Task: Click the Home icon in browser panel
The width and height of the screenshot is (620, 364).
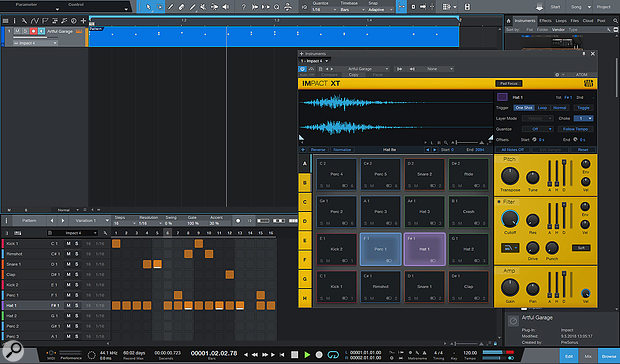Action: tap(508, 21)
